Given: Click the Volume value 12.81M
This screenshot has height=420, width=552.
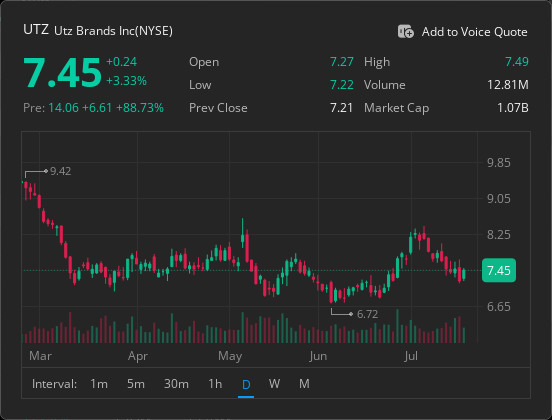Looking at the screenshot, I should pos(508,85).
